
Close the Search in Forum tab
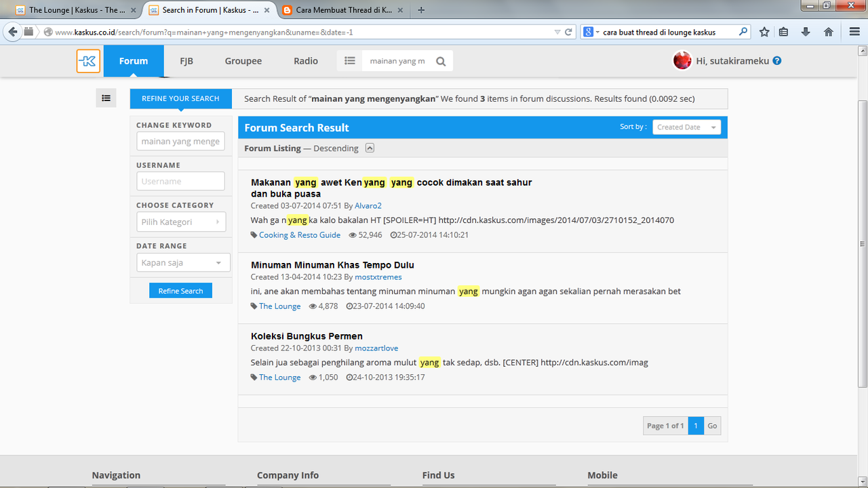pos(267,10)
